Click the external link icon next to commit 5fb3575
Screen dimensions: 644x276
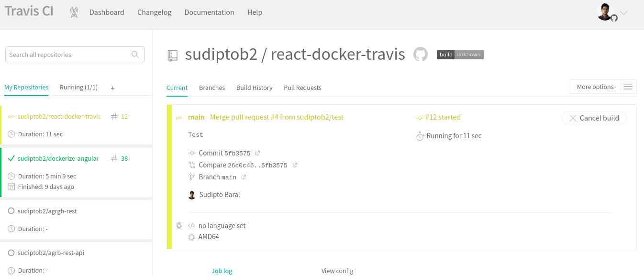[257, 153]
